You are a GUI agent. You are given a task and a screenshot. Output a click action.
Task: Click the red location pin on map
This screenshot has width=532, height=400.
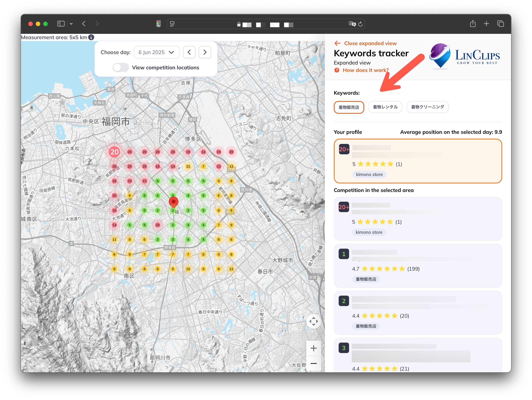coord(173,202)
